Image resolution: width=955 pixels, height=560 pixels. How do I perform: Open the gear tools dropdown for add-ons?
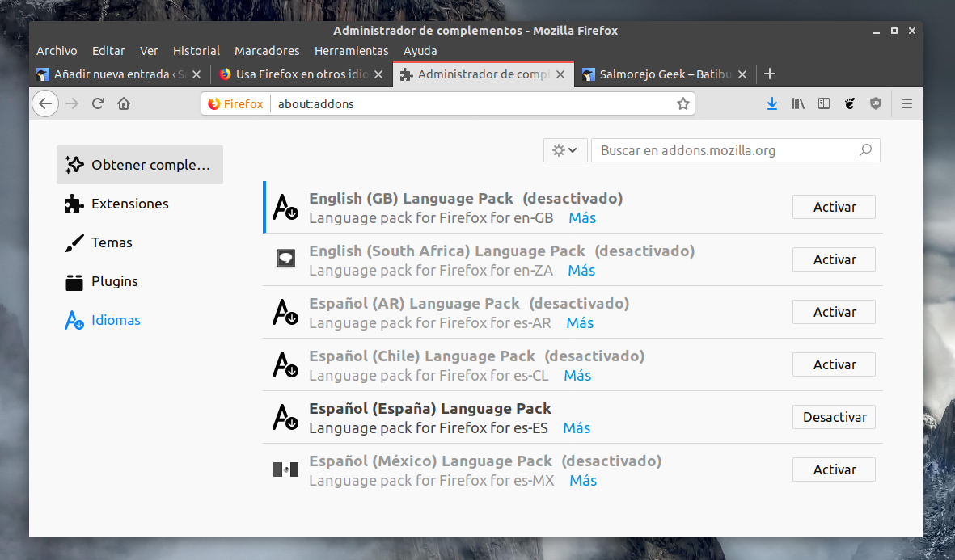click(x=564, y=150)
